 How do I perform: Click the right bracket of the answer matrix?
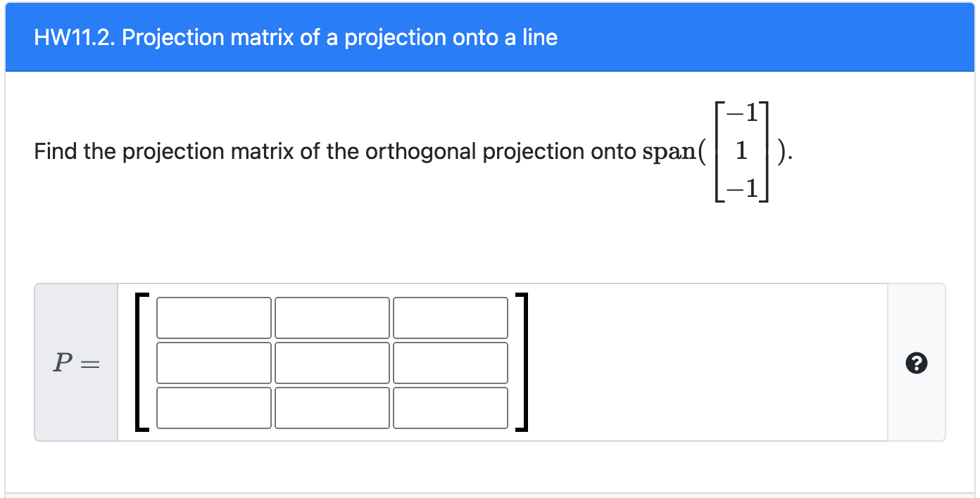(x=522, y=362)
